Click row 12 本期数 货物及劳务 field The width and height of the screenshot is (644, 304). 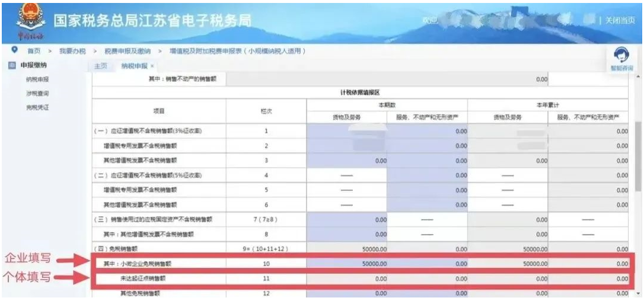click(347, 293)
